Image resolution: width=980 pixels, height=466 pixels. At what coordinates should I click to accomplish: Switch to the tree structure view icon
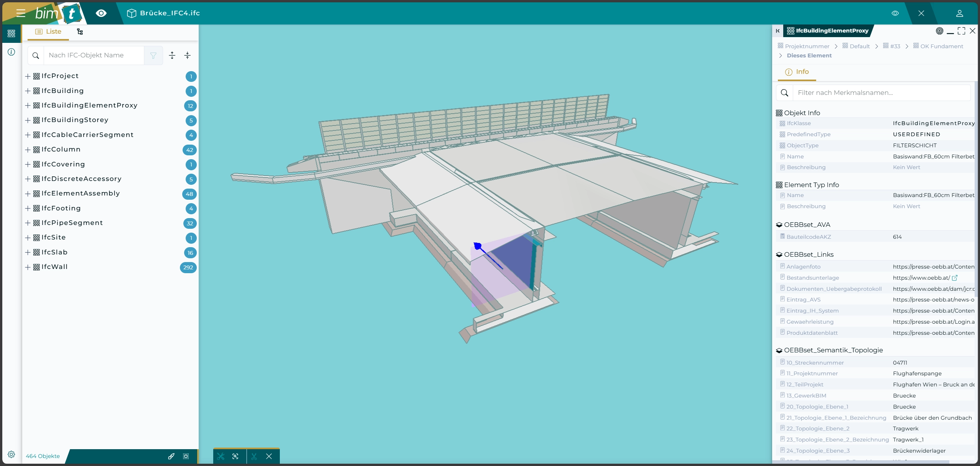tap(80, 32)
